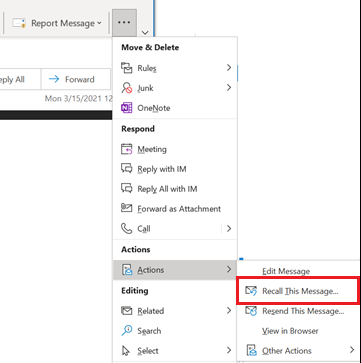361x363 pixels.
Task: Click the Rules icon
Action: pyautogui.click(x=127, y=68)
